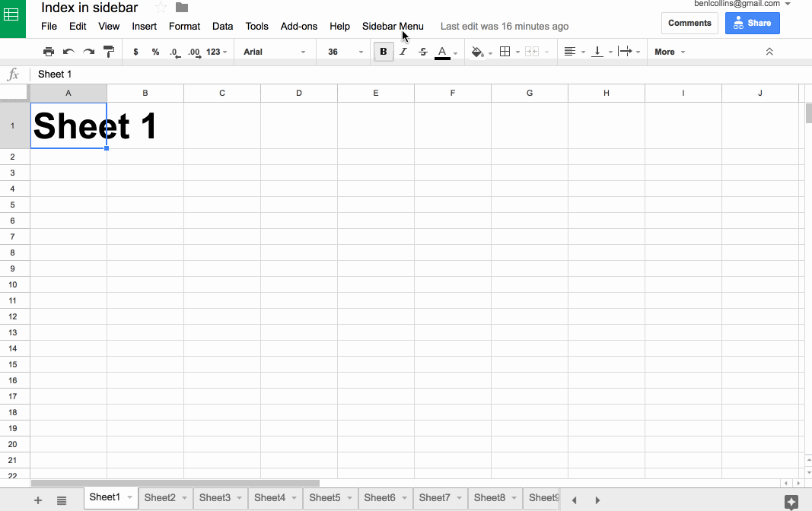
Task: Expand the More number formats dropdown
Action: click(215, 51)
